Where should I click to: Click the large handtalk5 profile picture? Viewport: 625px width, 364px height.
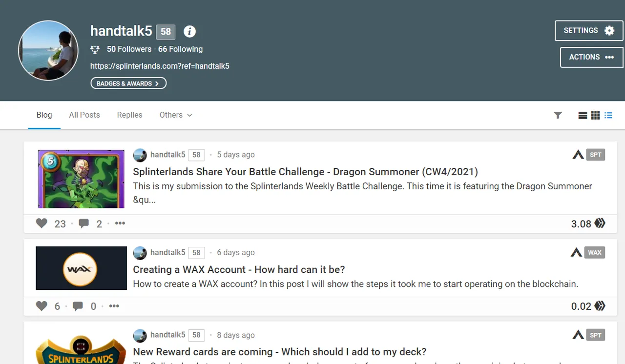pos(48,50)
